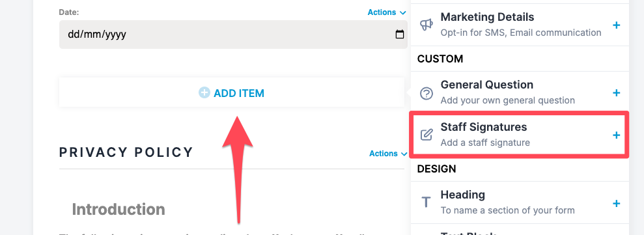Screen dimensions: 644x235
Task: Click the megaphone icon for Marketing Details
Action: [x=427, y=25]
